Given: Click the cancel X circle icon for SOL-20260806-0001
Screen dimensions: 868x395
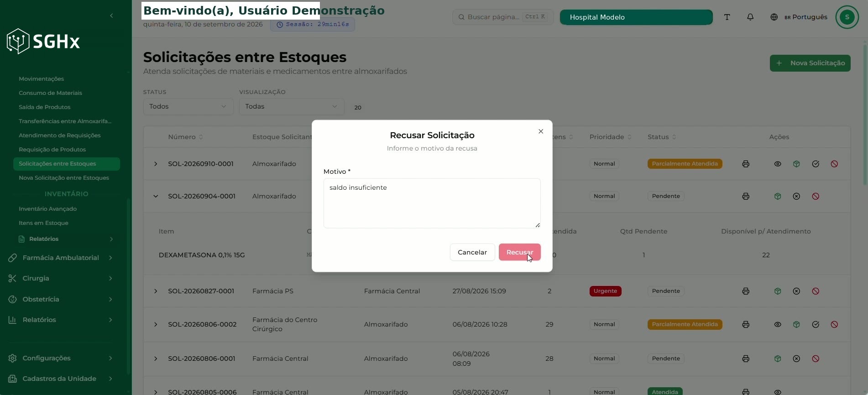Looking at the screenshot, I should [x=796, y=359].
